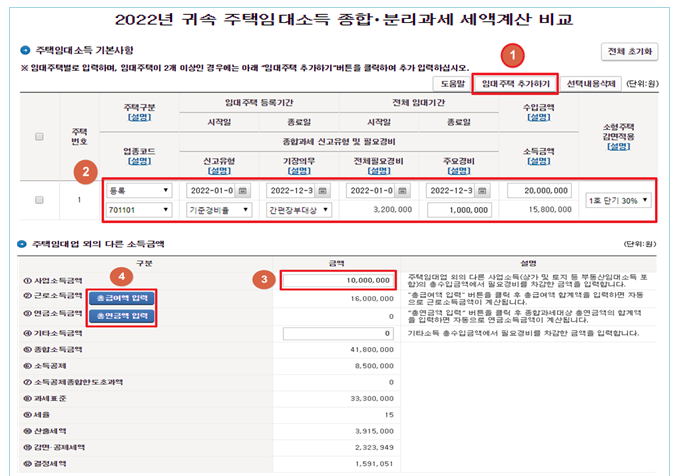Open the 설명 link under 전체필요경비
Viewport: 682px width, 476px height.
point(379,171)
